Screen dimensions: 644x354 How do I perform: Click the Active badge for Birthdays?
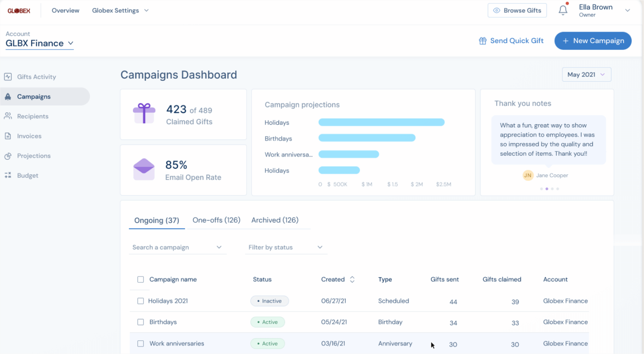268,322
